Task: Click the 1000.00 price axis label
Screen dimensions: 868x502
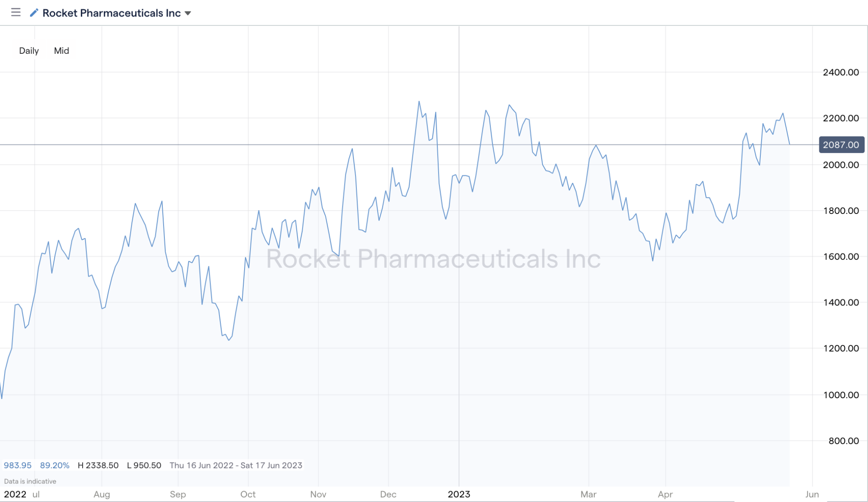Action: (x=841, y=395)
